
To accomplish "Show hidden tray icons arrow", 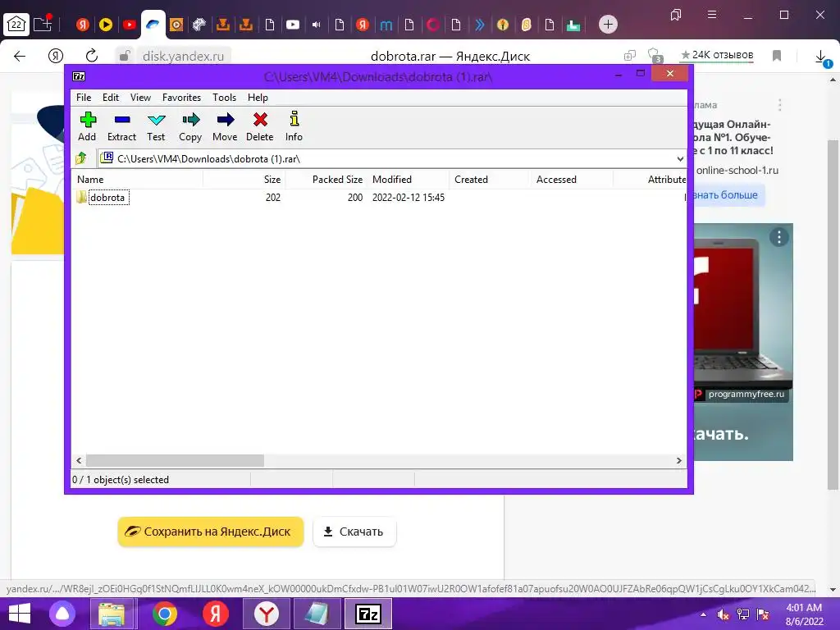I will tap(703, 614).
